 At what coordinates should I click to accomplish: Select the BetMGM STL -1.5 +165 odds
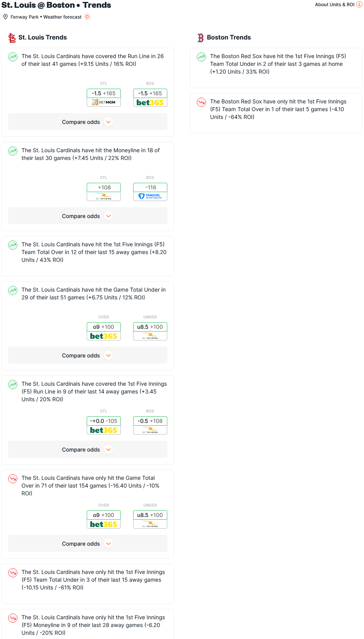pos(104,98)
